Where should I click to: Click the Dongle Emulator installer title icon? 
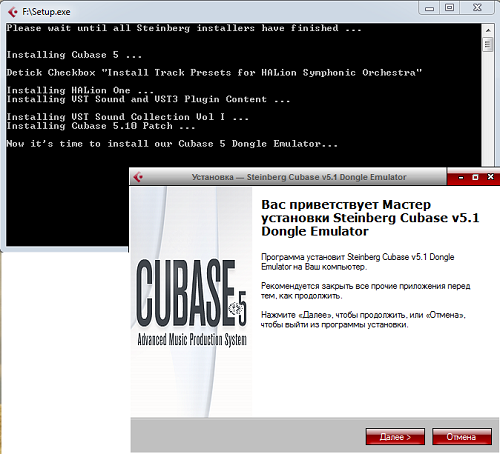[x=138, y=177]
